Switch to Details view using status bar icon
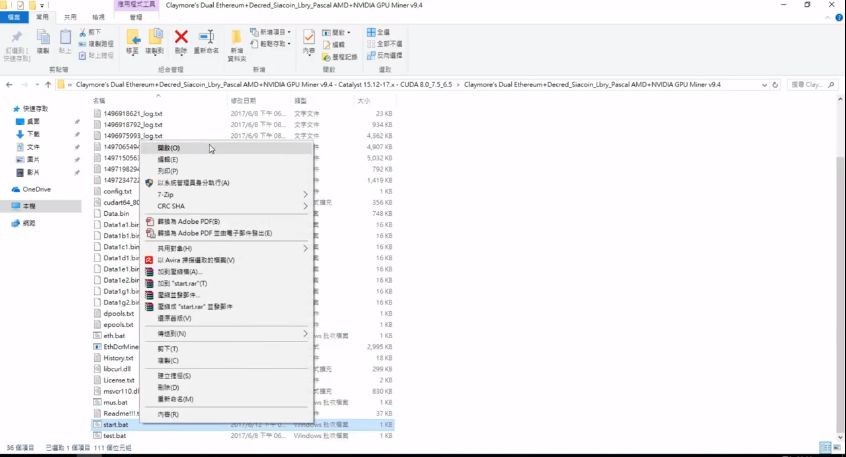This screenshot has height=457, width=846. tap(823, 447)
